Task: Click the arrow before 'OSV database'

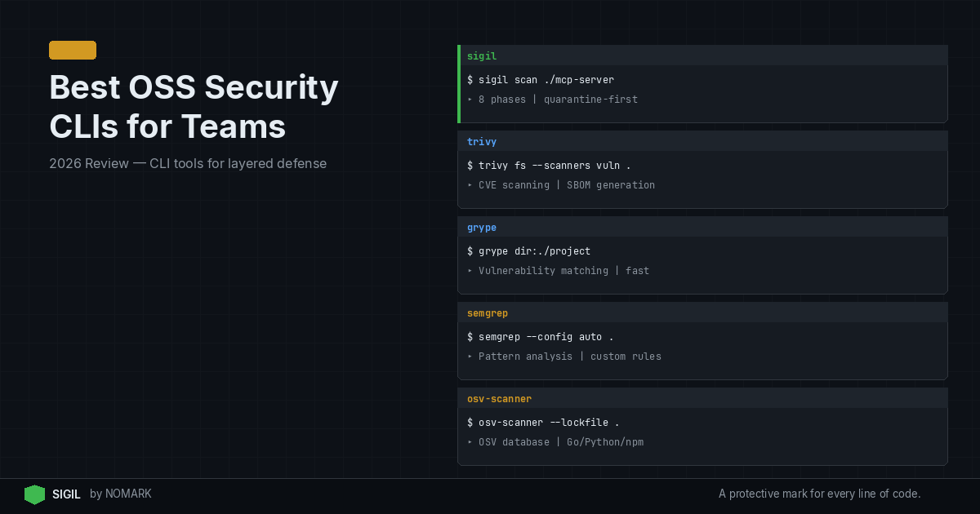Action: pyautogui.click(x=470, y=442)
